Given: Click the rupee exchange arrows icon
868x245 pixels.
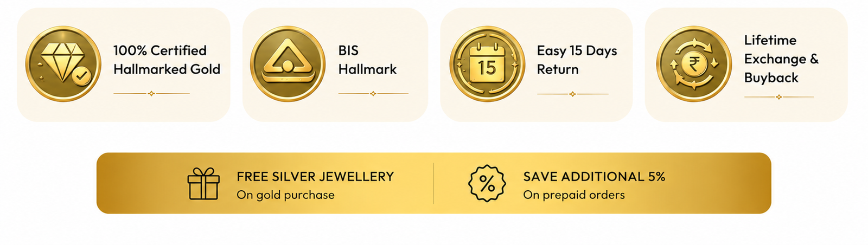Looking at the screenshot, I should click(694, 64).
